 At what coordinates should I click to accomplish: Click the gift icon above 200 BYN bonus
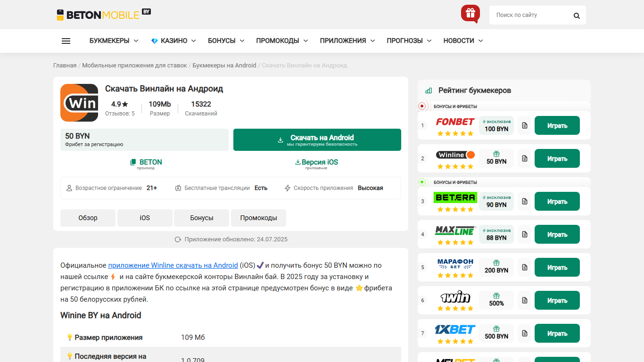tap(496, 263)
